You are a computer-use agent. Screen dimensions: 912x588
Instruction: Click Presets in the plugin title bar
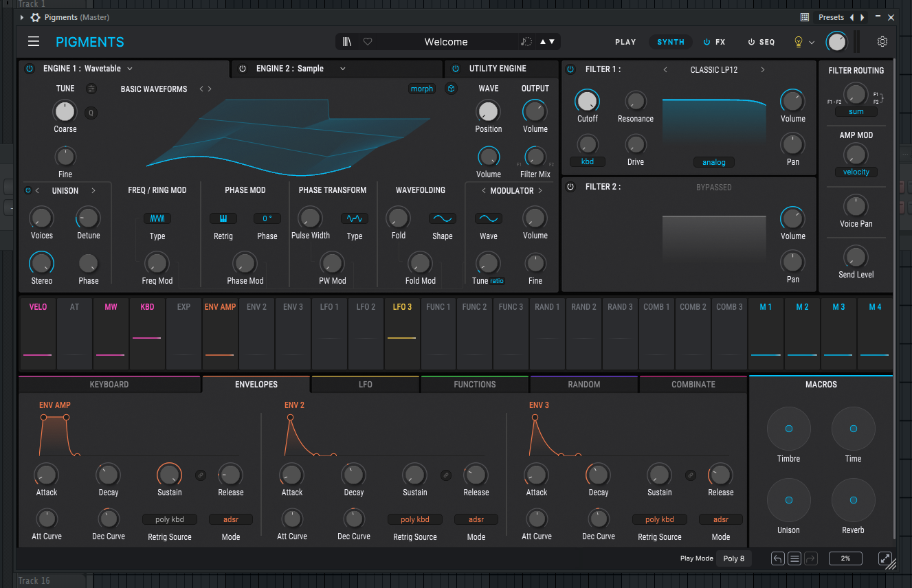tap(832, 17)
